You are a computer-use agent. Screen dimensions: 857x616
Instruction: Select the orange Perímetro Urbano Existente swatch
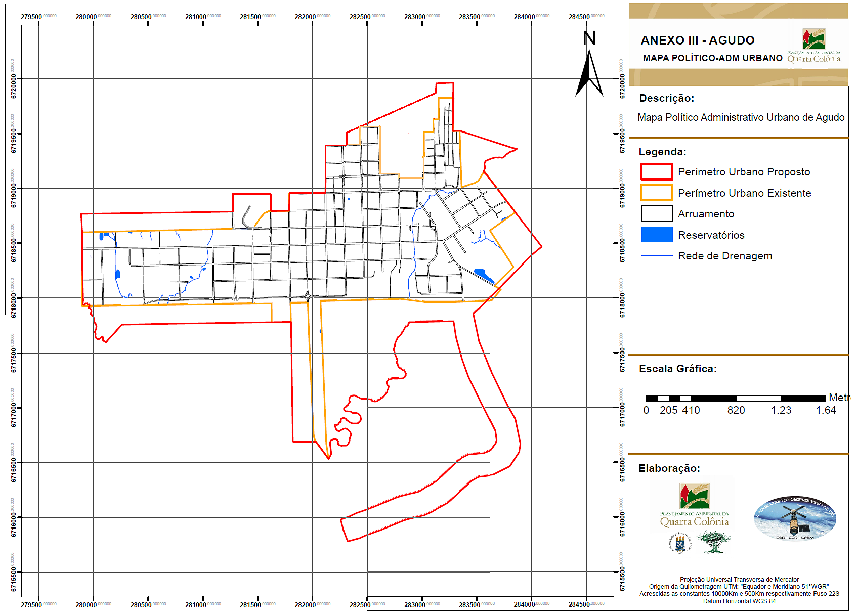pos(657,193)
